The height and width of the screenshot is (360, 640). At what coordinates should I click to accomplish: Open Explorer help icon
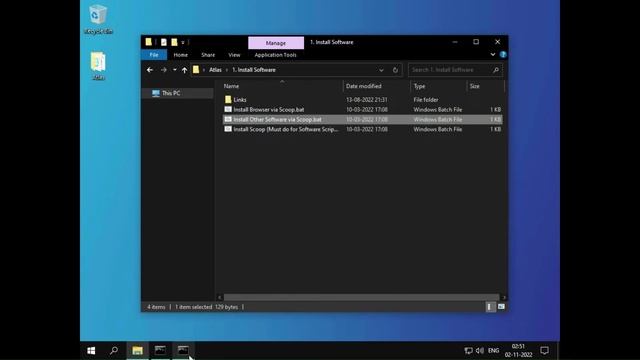pyautogui.click(x=503, y=54)
